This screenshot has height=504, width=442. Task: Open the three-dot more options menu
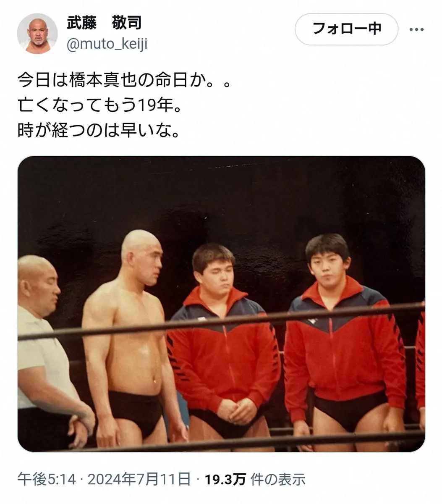click(416, 29)
